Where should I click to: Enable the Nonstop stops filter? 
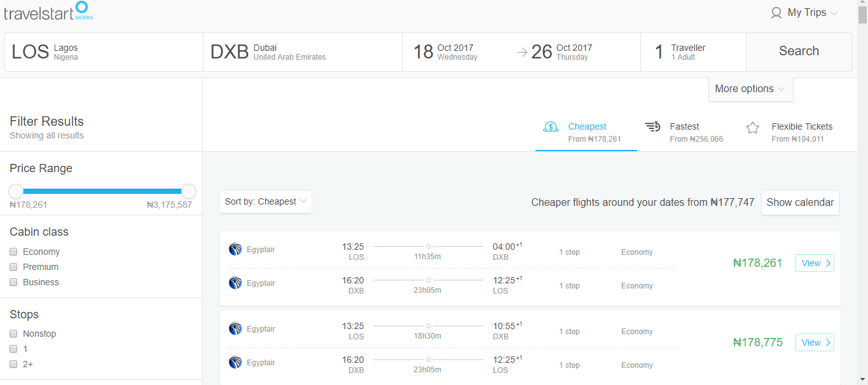(13, 334)
